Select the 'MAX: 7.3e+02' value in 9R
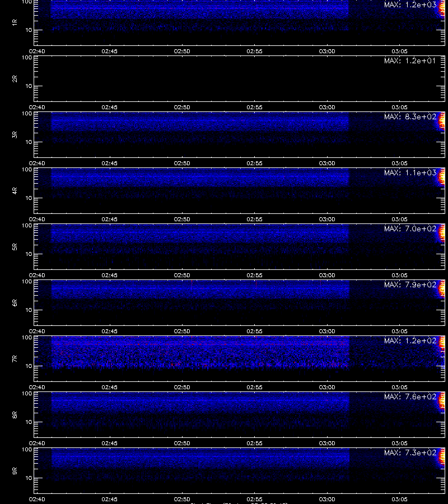The image size is (448, 504). point(410,452)
